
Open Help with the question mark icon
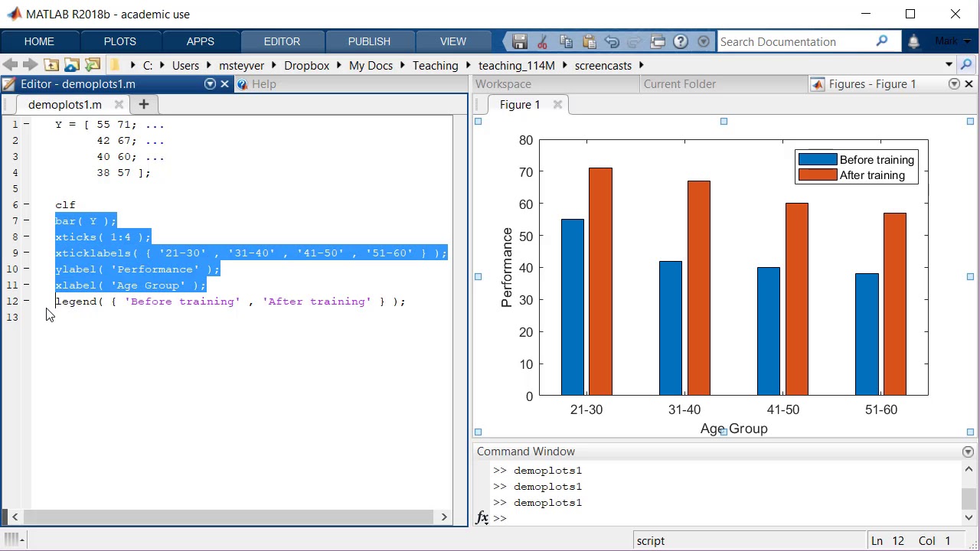pos(681,41)
